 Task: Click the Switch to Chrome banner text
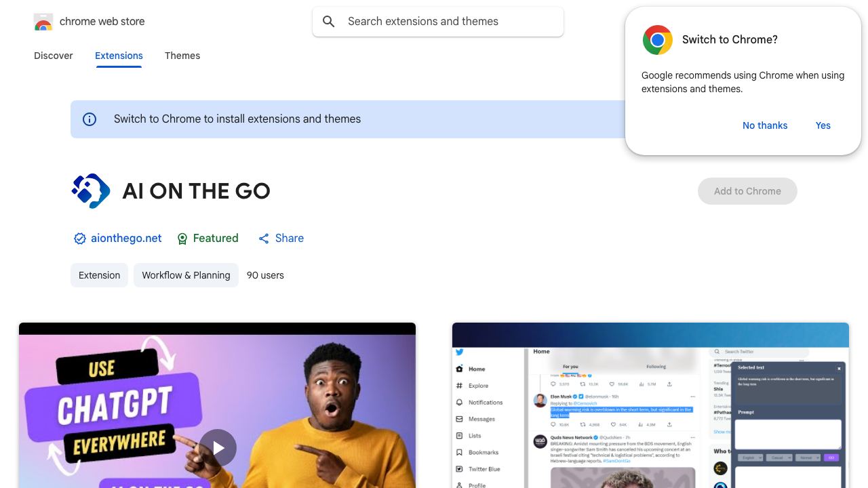(x=237, y=119)
